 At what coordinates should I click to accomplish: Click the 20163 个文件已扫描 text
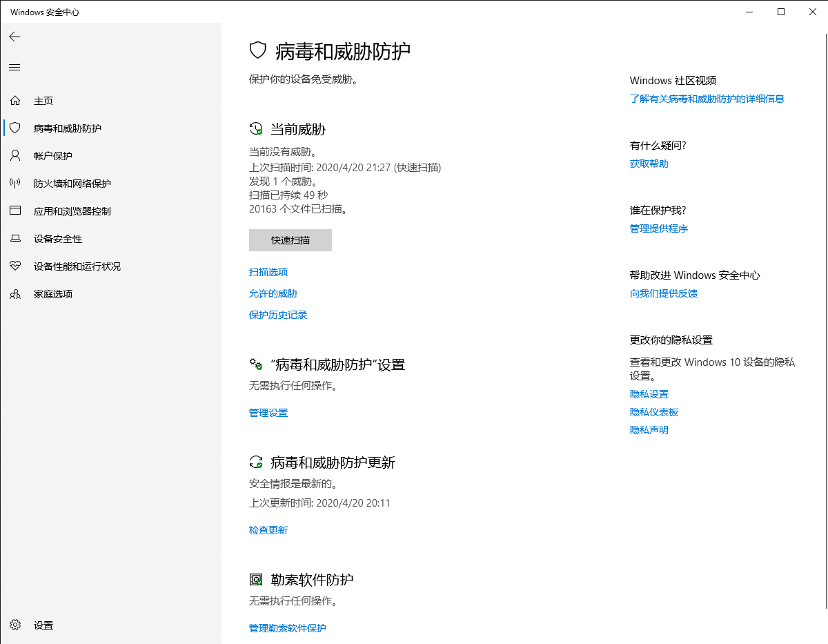[x=299, y=208]
